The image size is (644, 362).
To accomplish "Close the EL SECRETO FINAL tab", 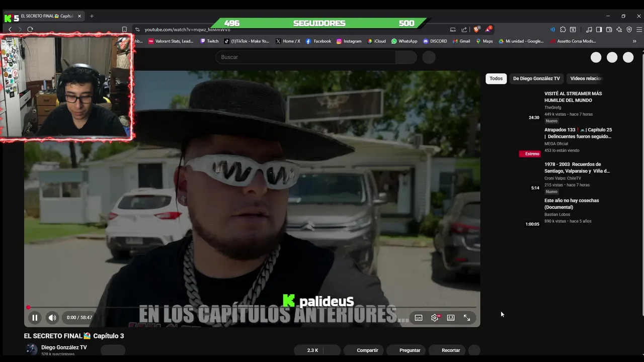I will (79, 16).
